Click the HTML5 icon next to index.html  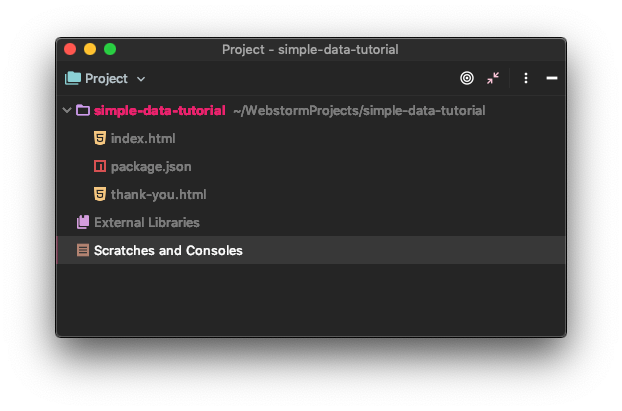[x=100, y=138]
